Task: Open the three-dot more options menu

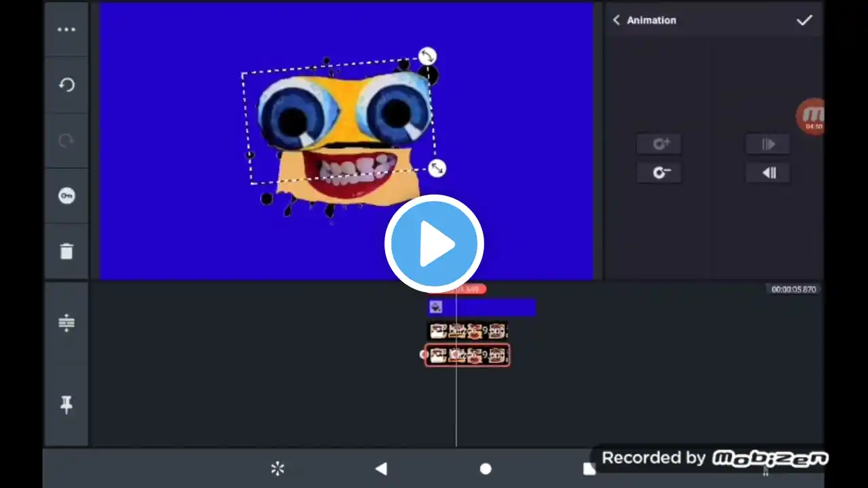Action: pyautogui.click(x=66, y=30)
